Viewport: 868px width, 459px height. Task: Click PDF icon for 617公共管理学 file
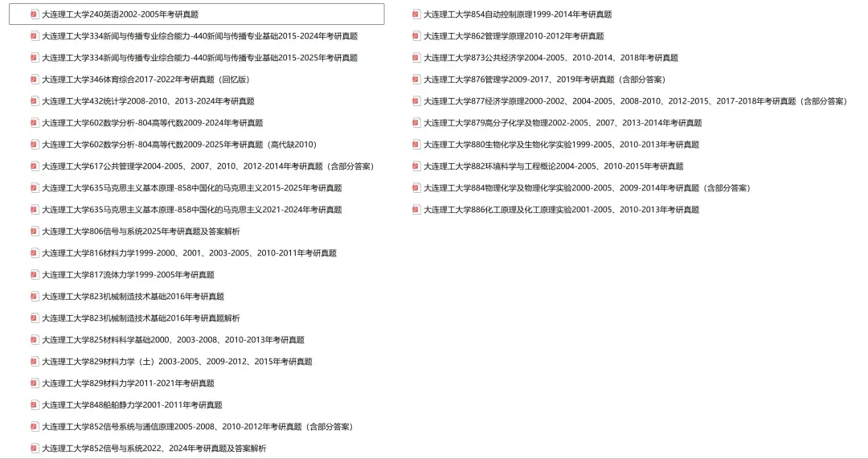(35, 166)
